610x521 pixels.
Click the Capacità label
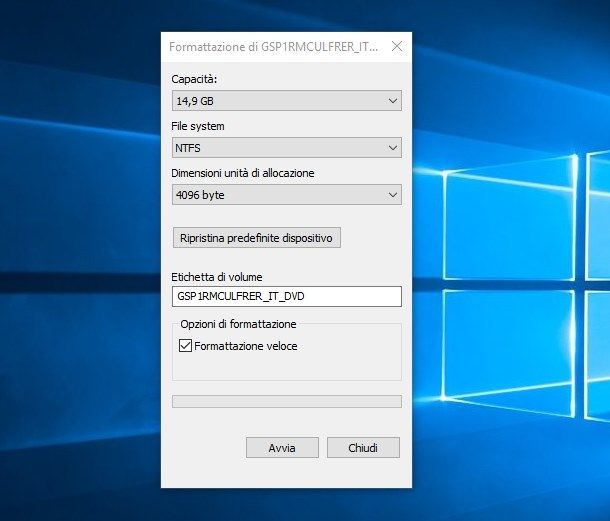pyautogui.click(x=194, y=79)
